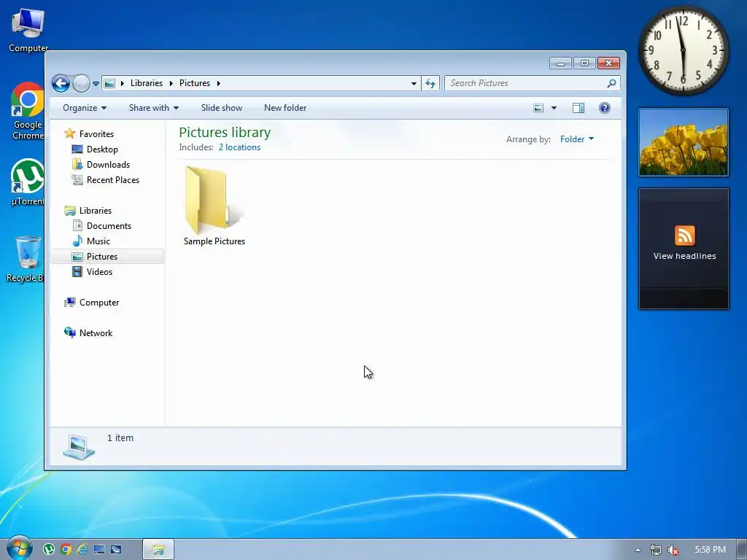
Task: Click the library icon in address bar
Action: point(109,83)
